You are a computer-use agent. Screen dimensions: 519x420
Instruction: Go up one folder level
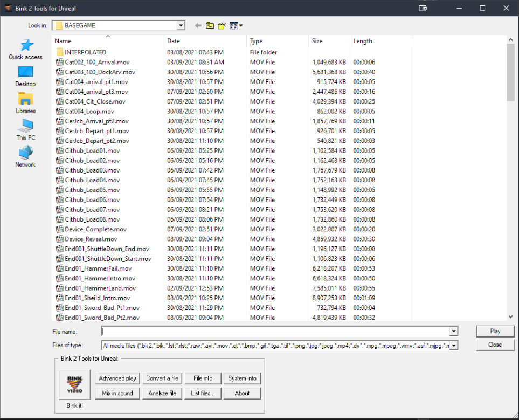click(x=210, y=25)
